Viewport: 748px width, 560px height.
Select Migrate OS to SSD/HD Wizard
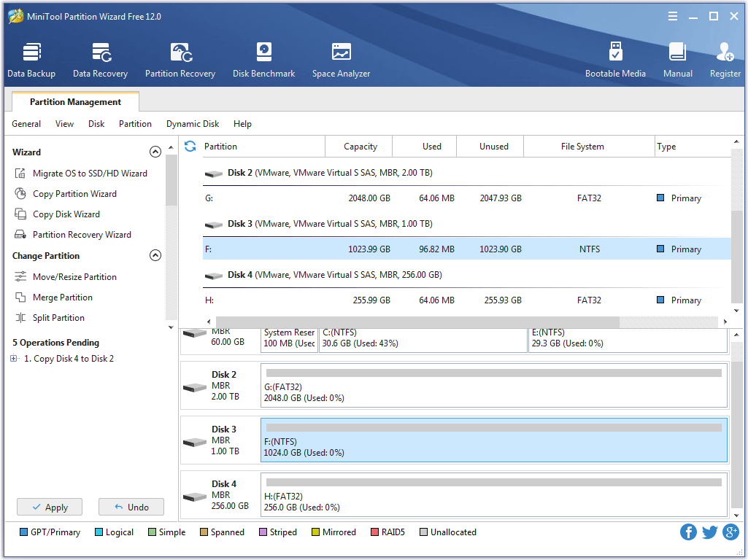pos(89,174)
